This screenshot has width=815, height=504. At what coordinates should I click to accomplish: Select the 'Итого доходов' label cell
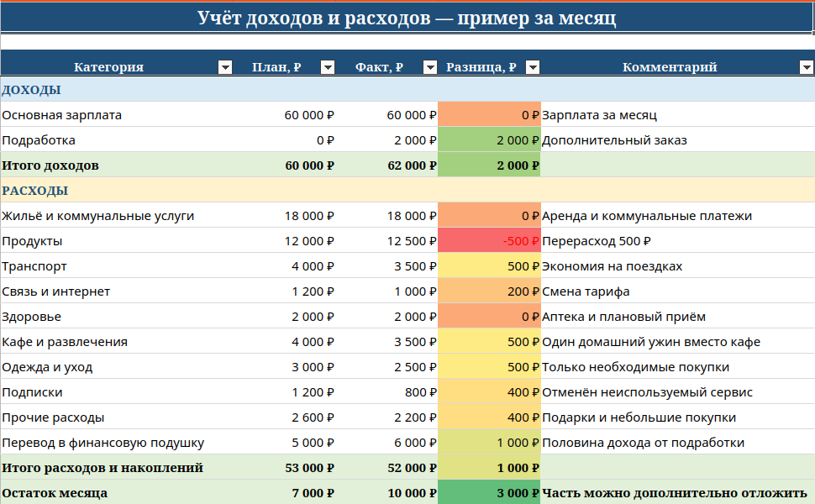117,165
